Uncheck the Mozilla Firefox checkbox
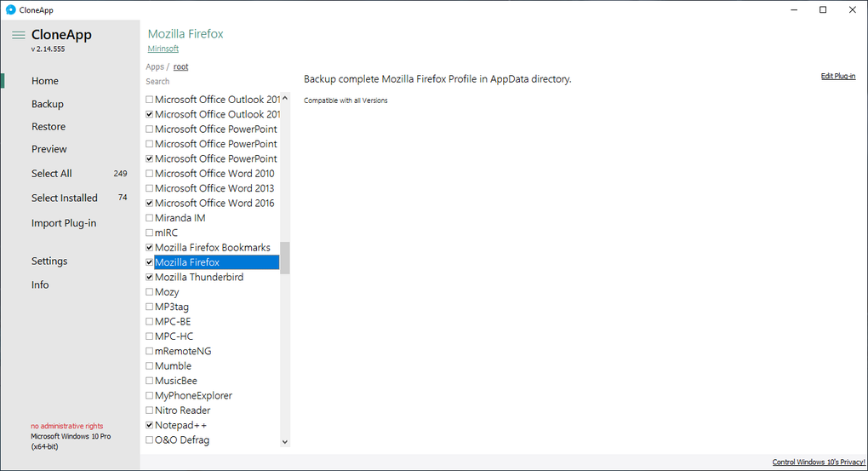The image size is (868, 471). point(150,262)
